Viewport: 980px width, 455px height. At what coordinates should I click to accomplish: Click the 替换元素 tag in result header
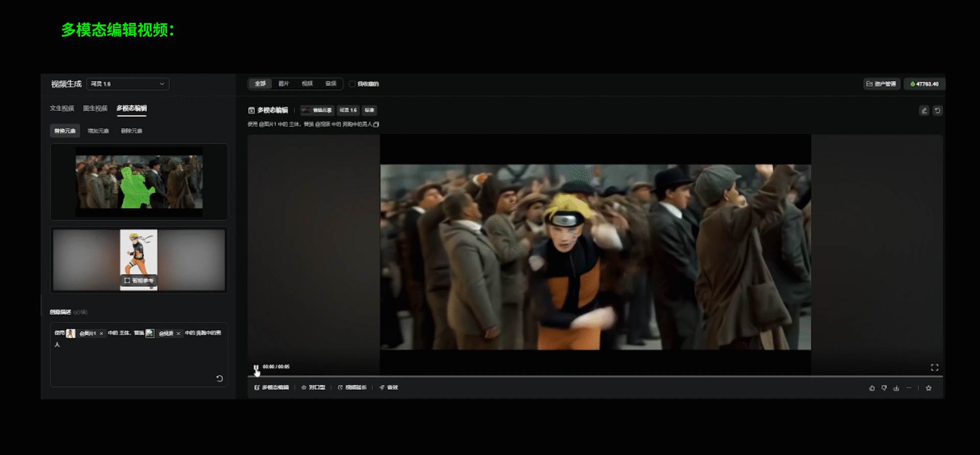[x=317, y=110]
